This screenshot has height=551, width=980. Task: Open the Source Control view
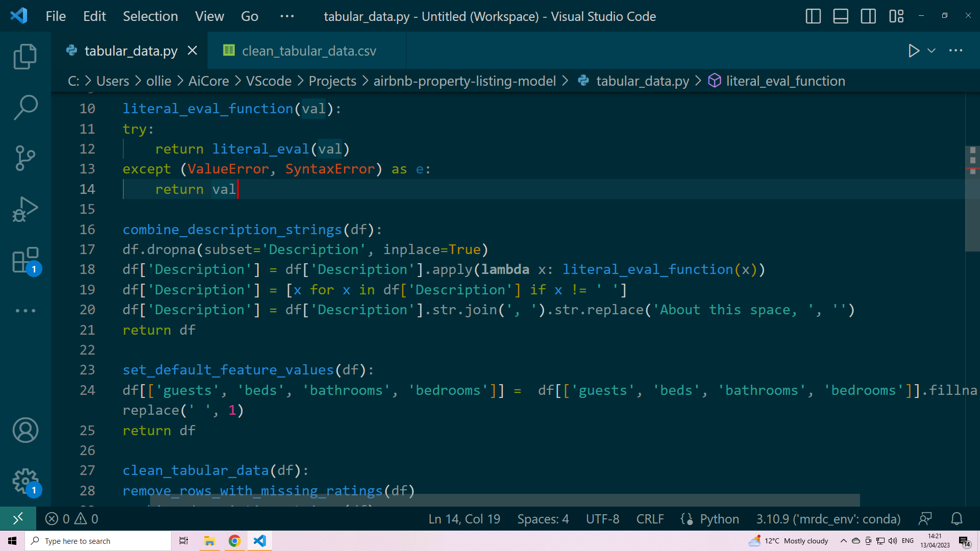[x=25, y=158]
